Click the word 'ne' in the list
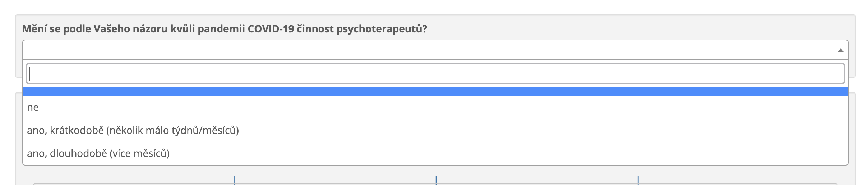The width and height of the screenshot is (868, 185). pyautogui.click(x=33, y=108)
